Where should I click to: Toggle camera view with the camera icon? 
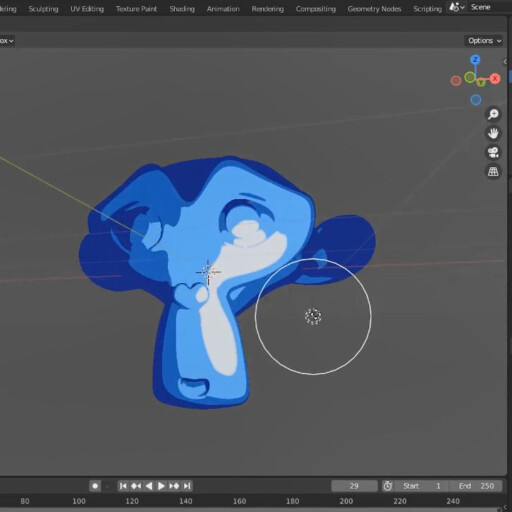493,153
